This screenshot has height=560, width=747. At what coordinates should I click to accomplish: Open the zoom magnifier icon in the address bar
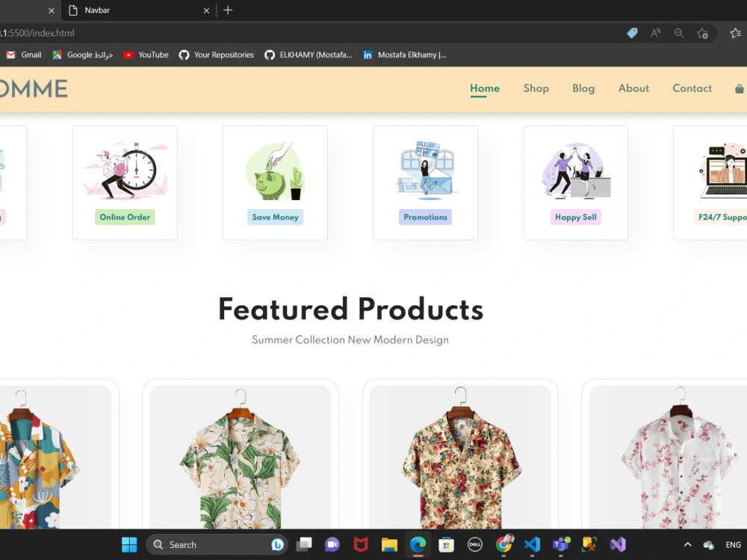(679, 33)
